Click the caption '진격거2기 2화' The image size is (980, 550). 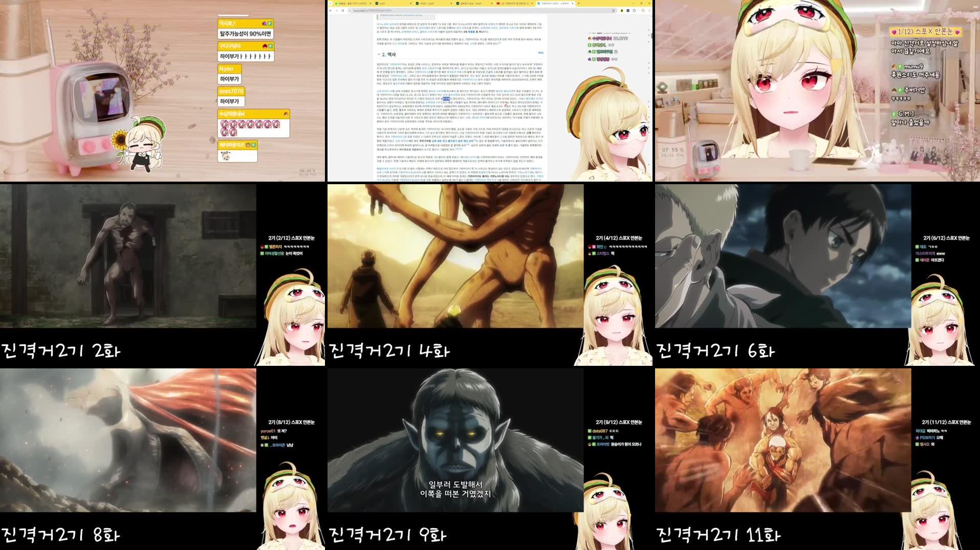tap(61, 351)
